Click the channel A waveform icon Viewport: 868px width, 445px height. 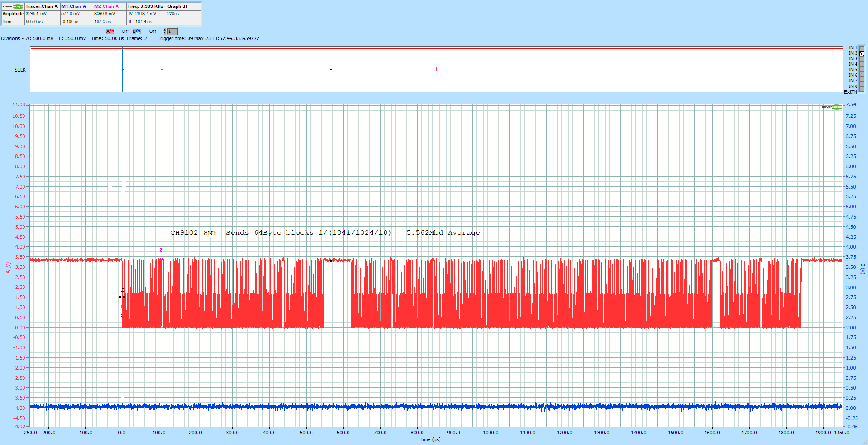110,31
